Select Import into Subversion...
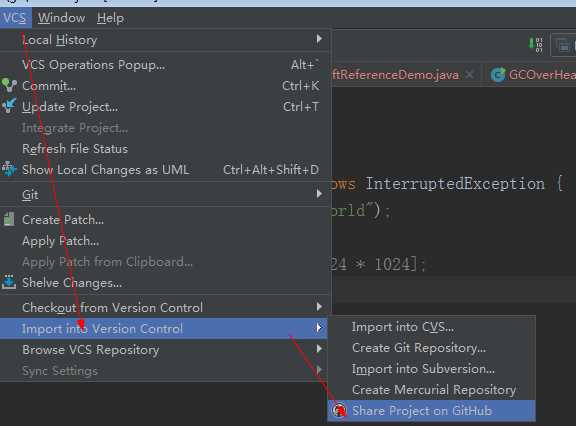576x426 pixels. (432, 368)
